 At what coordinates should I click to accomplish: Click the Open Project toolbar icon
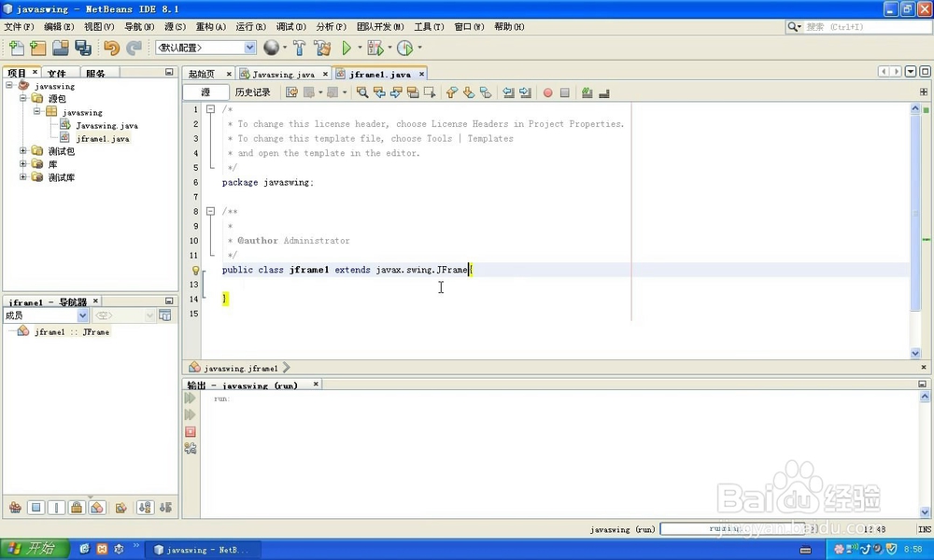pyautogui.click(x=60, y=48)
